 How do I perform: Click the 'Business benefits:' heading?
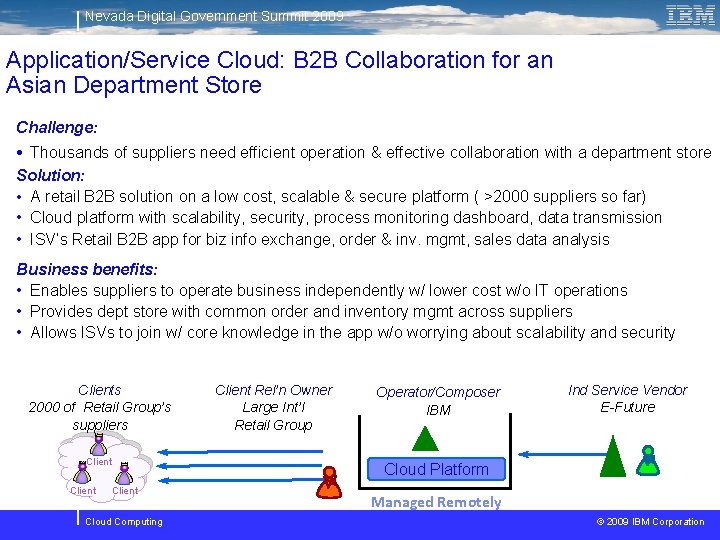87,269
